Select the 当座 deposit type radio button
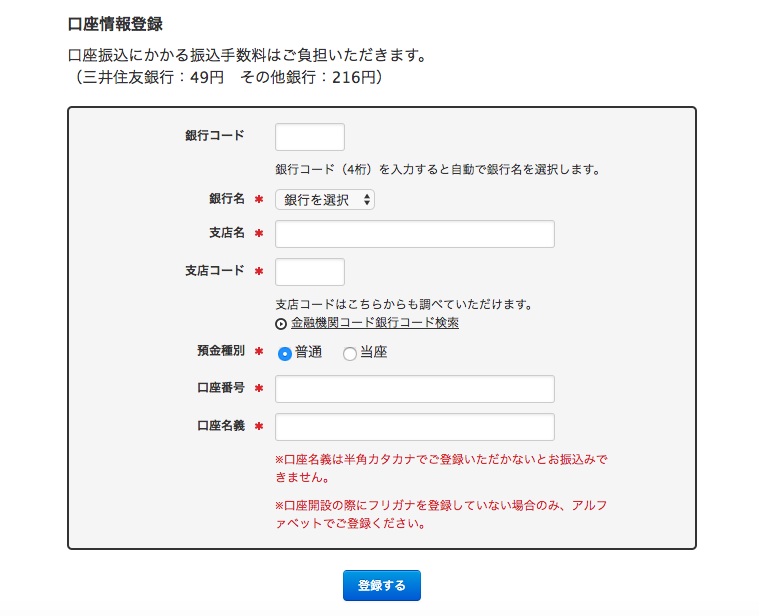759x616 pixels. pos(349,354)
